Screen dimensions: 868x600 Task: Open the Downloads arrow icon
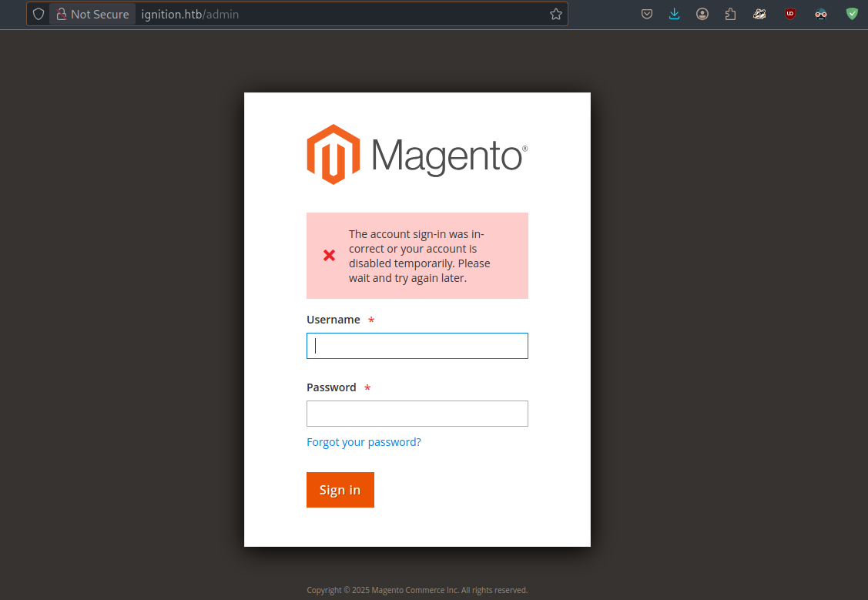tap(674, 15)
